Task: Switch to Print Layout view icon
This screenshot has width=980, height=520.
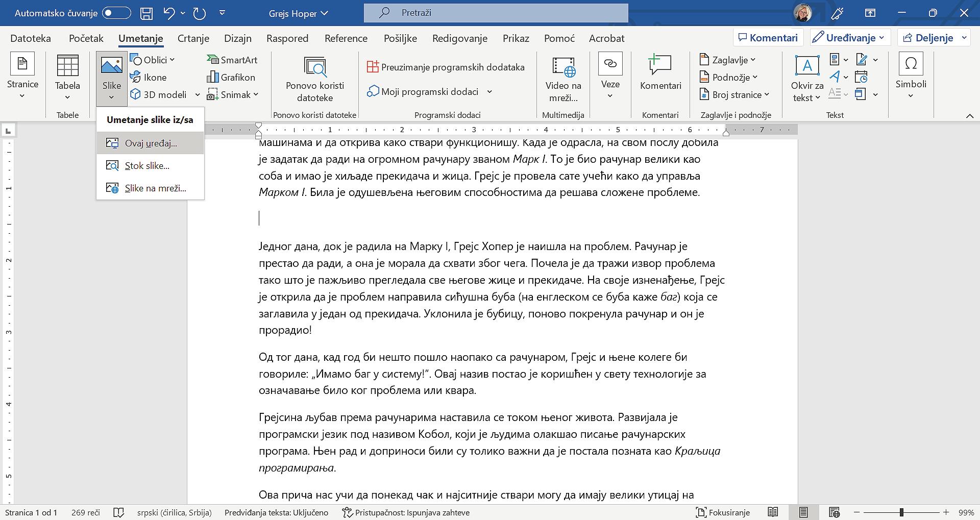Action: point(803,512)
